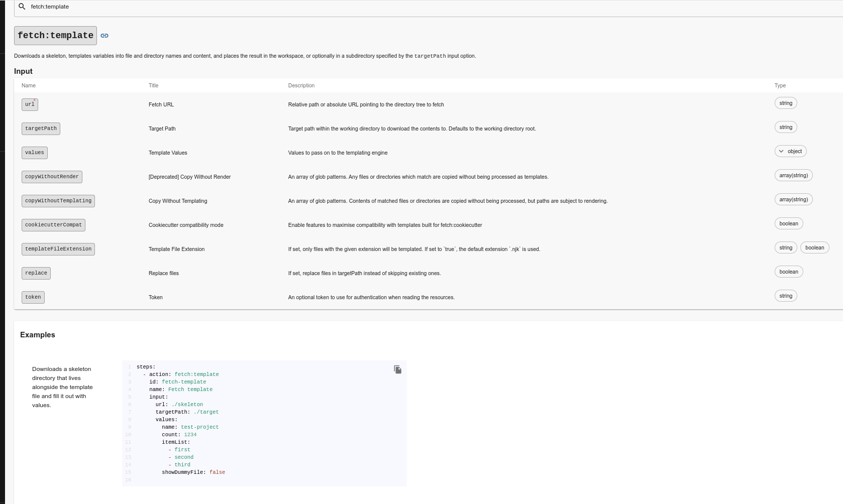Click the fetch:template heading badge

[55, 36]
